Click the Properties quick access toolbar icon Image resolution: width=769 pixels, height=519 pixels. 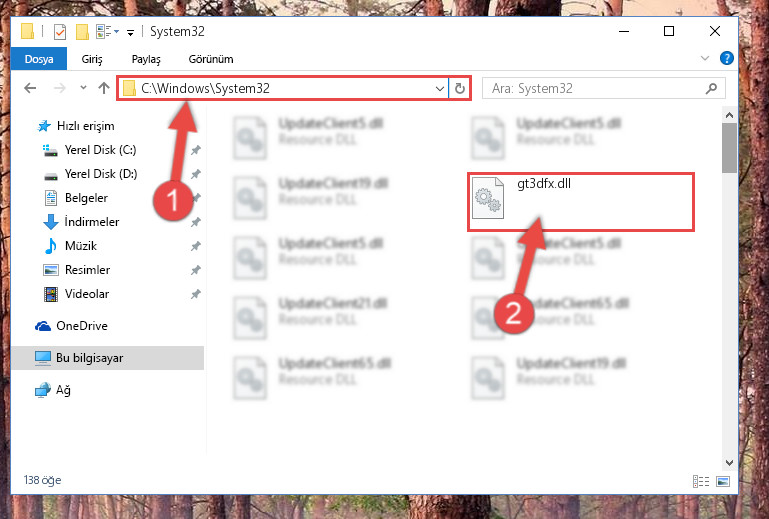[60, 32]
